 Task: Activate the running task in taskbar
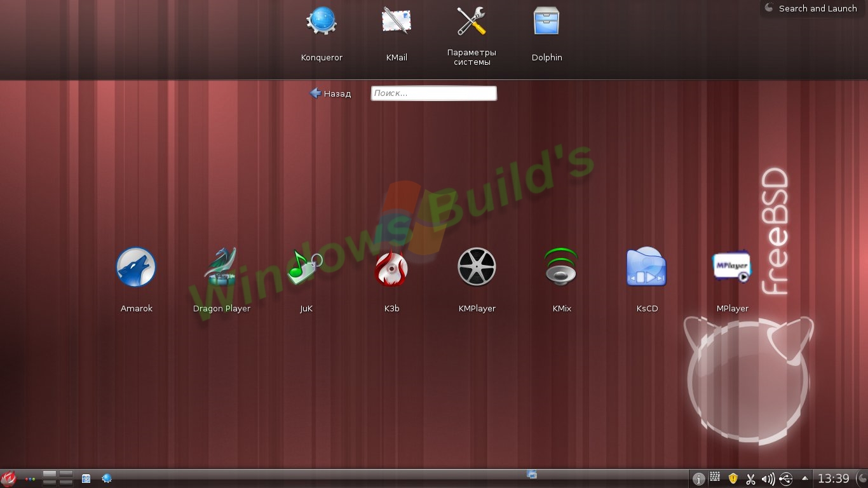pyautogui.click(x=532, y=475)
